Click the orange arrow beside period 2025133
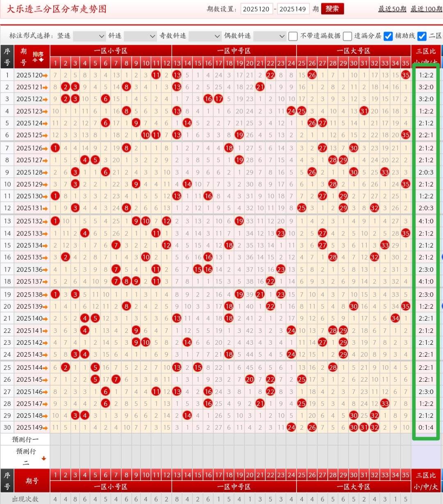443x504 pixels. pyautogui.click(x=46, y=234)
